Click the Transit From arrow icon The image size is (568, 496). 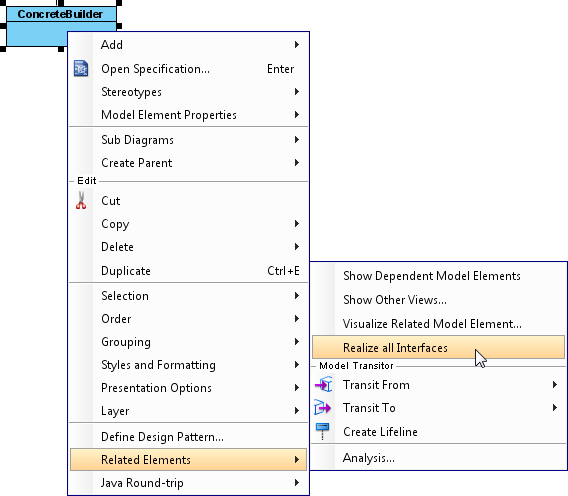tap(323, 384)
